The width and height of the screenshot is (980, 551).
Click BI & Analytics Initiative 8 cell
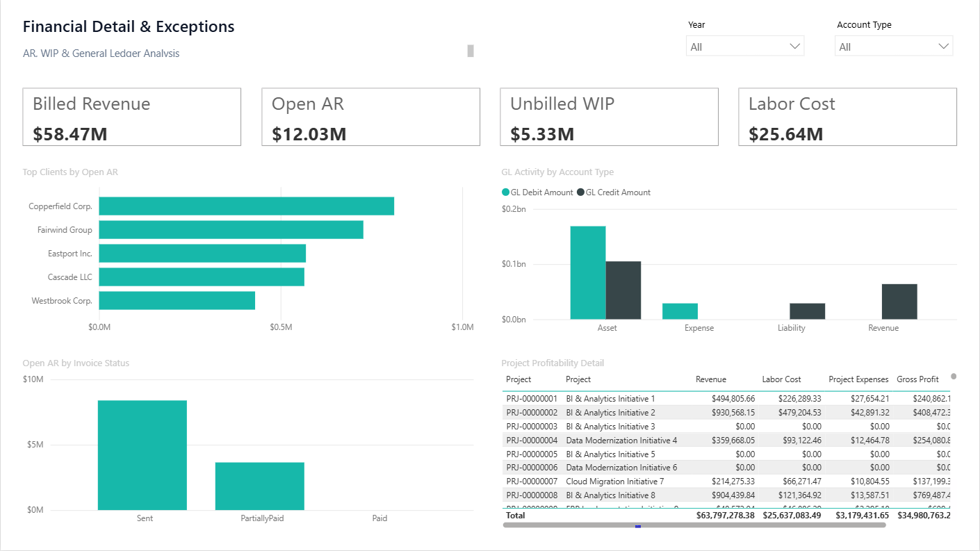(x=611, y=495)
